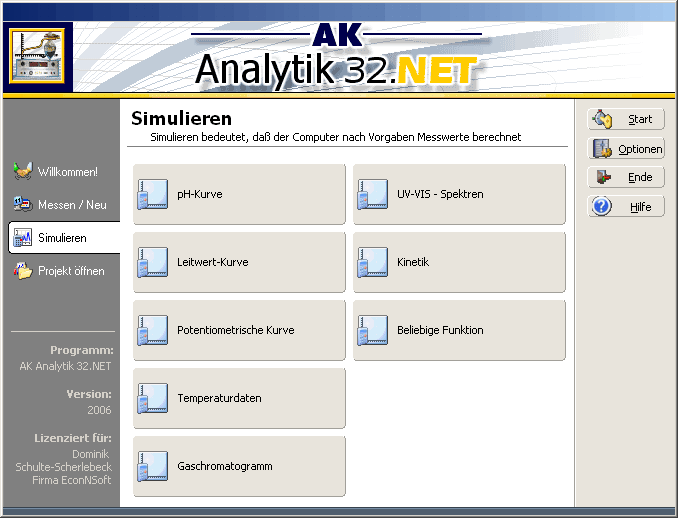Click the question mark icon on Hilfe
The height and width of the screenshot is (518, 678).
point(602,206)
